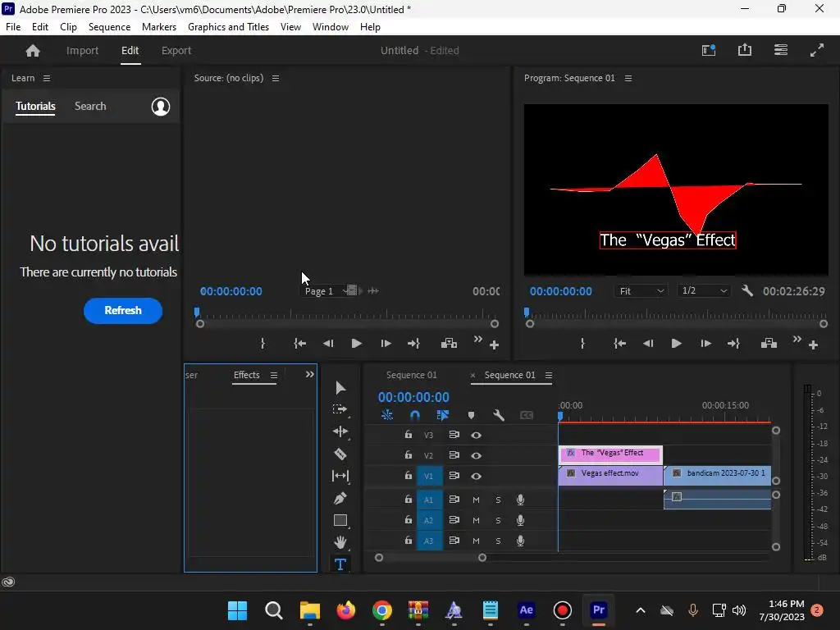Viewport: 840px width, 630px height.
Task: Play the Program monitor sequence
Action: click(676, 344)
